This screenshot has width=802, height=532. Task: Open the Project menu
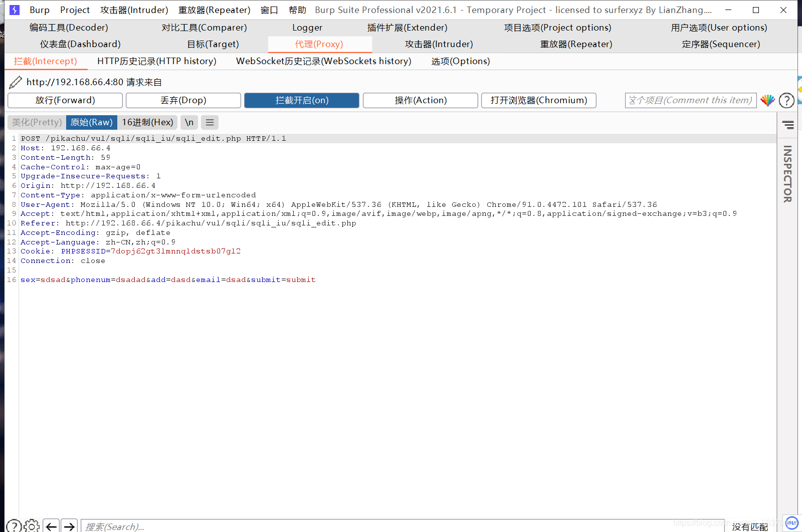tap(75, 10)
